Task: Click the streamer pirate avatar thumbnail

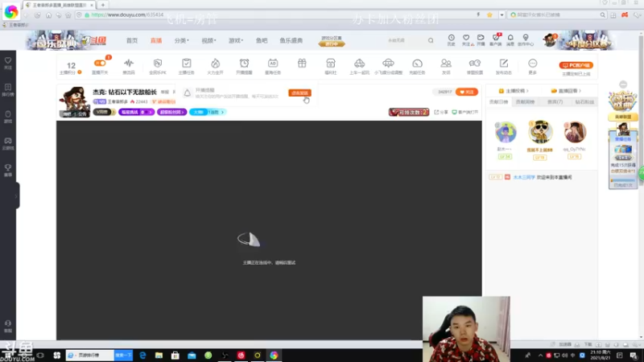Action: [x=74, y=101]
